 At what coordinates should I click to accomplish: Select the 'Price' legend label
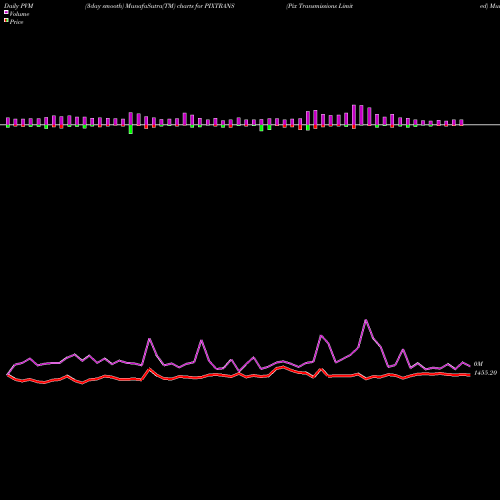click(16, 22)
